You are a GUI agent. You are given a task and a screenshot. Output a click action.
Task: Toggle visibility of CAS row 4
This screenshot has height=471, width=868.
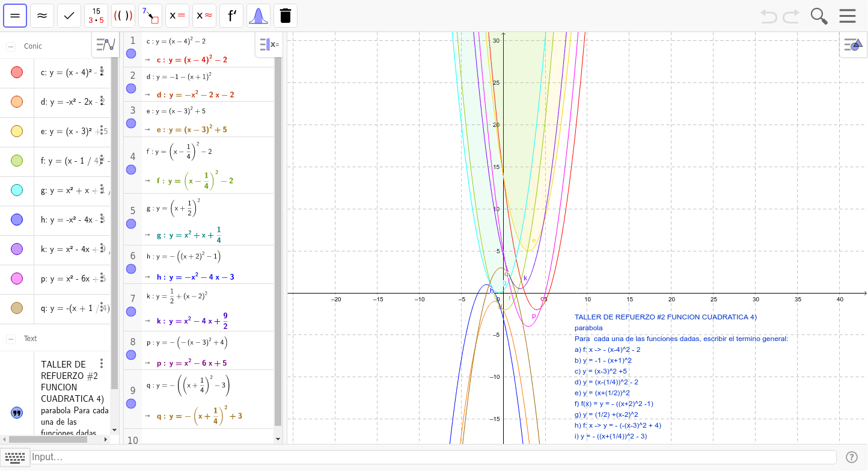(131, 170)
